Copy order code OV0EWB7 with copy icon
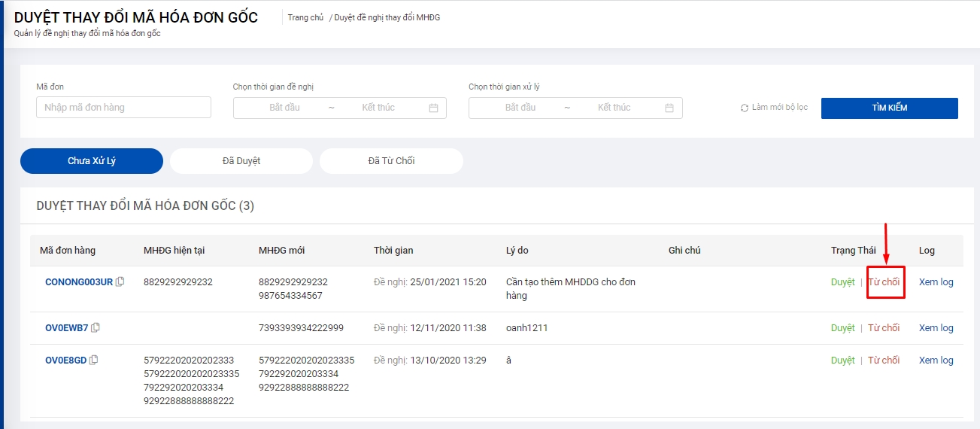Viewport: 980px width, 429px height. coord(96,328)
